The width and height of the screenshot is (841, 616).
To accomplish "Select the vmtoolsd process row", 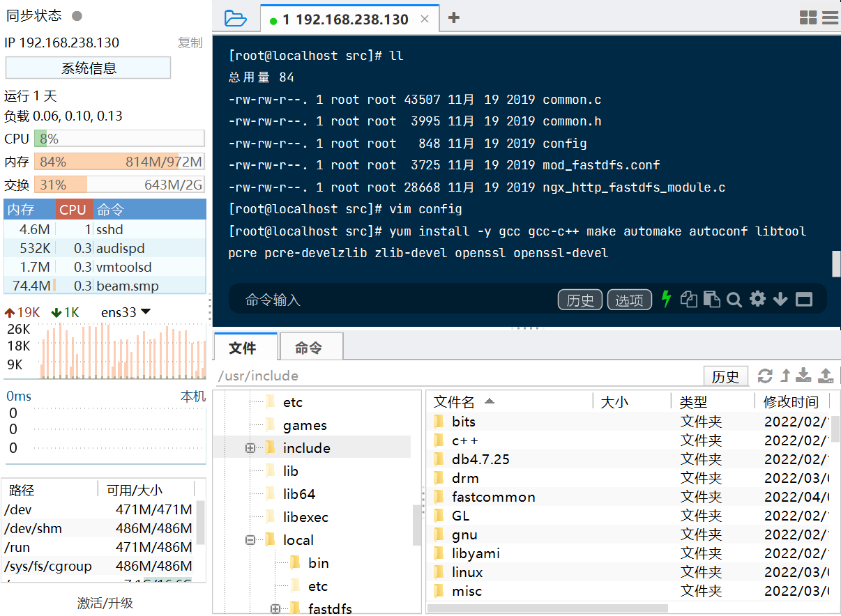I will click(x=105, y=267).
